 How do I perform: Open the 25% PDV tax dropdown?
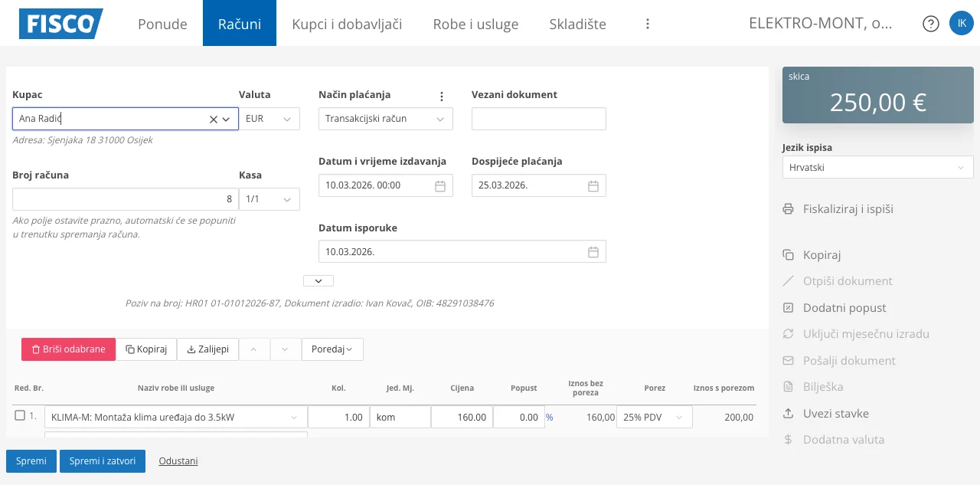pos(654,416)
